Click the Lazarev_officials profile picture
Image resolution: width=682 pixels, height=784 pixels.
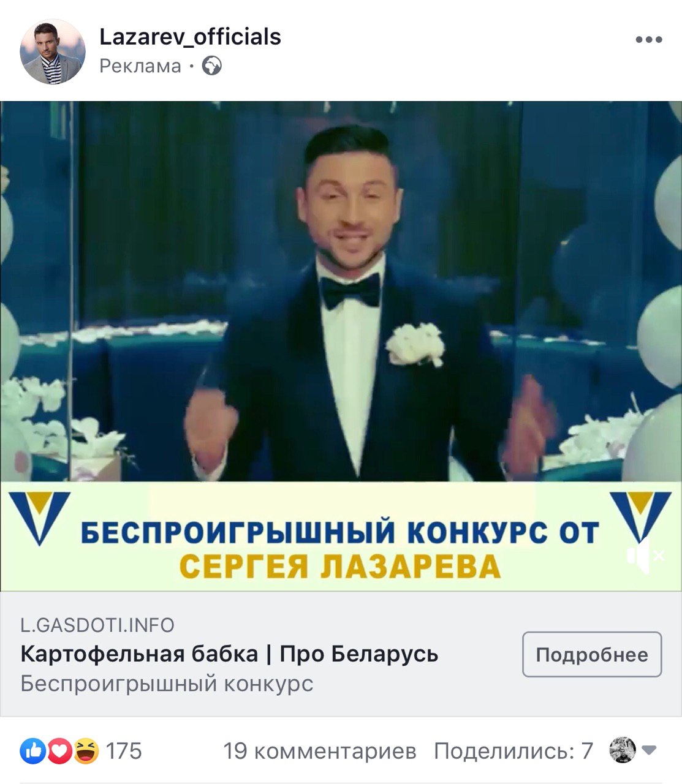pyautogui.click(x=53, y=51)
